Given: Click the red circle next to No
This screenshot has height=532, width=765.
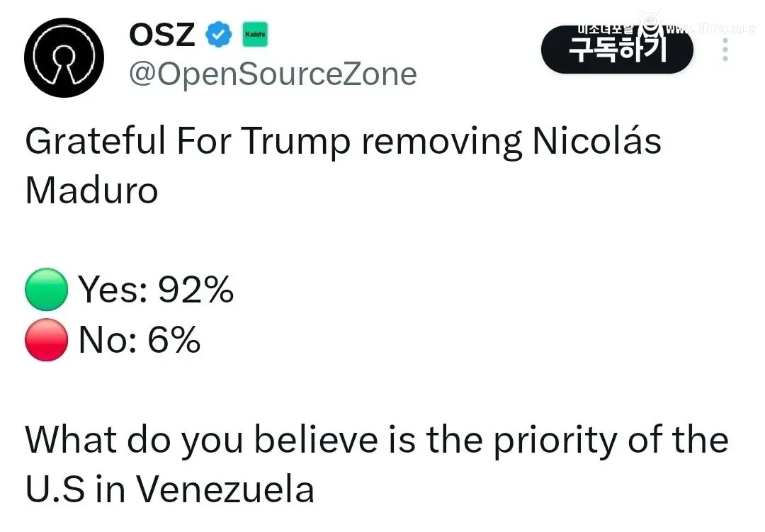Looking at the screenshot, I should click(x=45, y=341).
